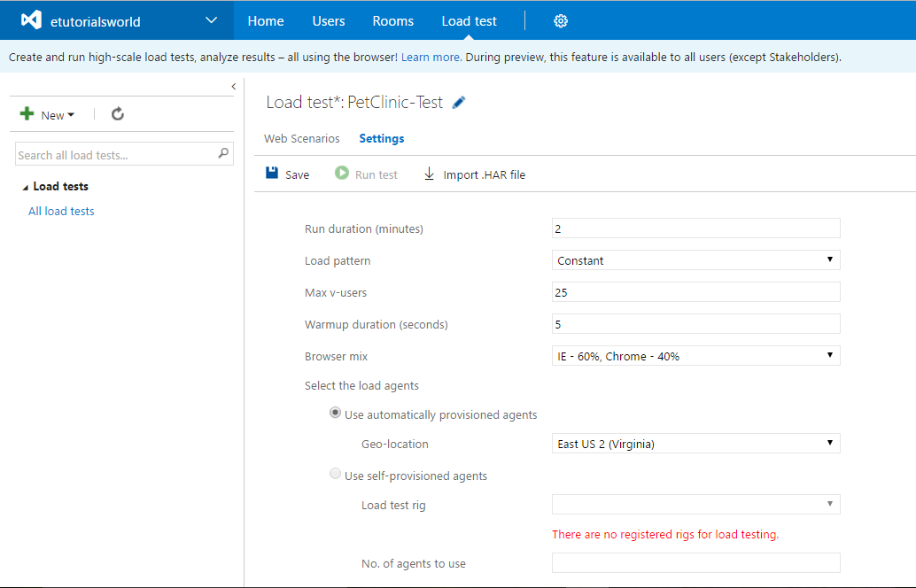Open the etutorialsworld project dropdown
916x588 pixels.
click(212, 20)
